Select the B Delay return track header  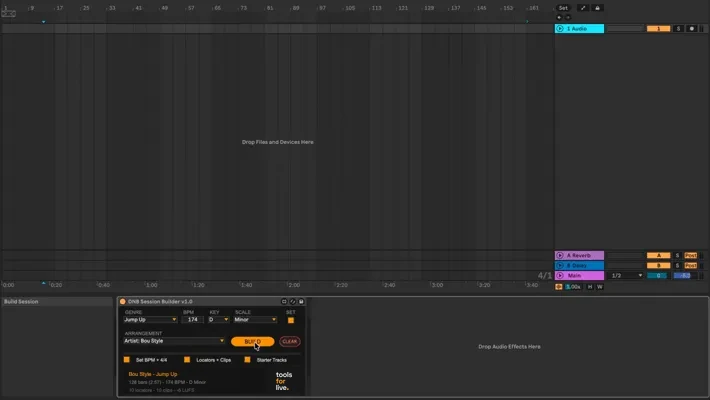point(579,265)
